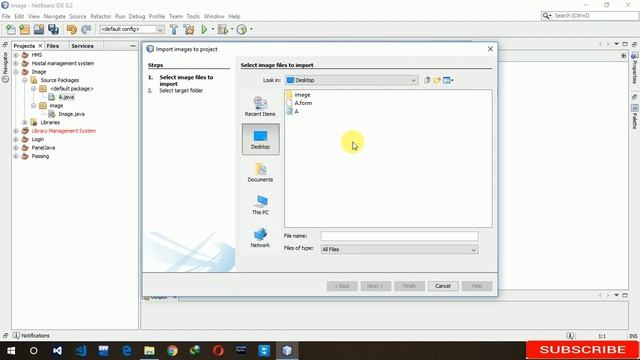Select the PanelJava project
The width and height of the screenshot is (640, 360).
click(43, 148)
